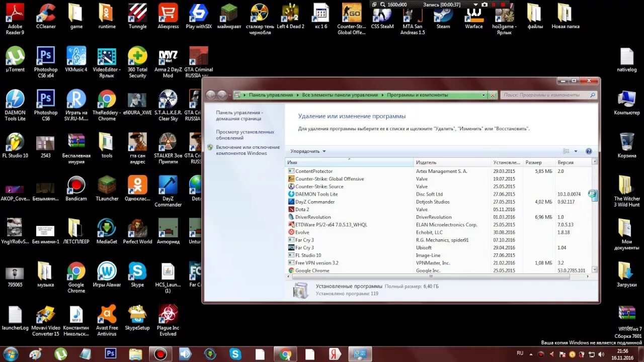Open the view options dropdown arrow
The height and width of the screenshot is (362, 644).
click(576, 151)
